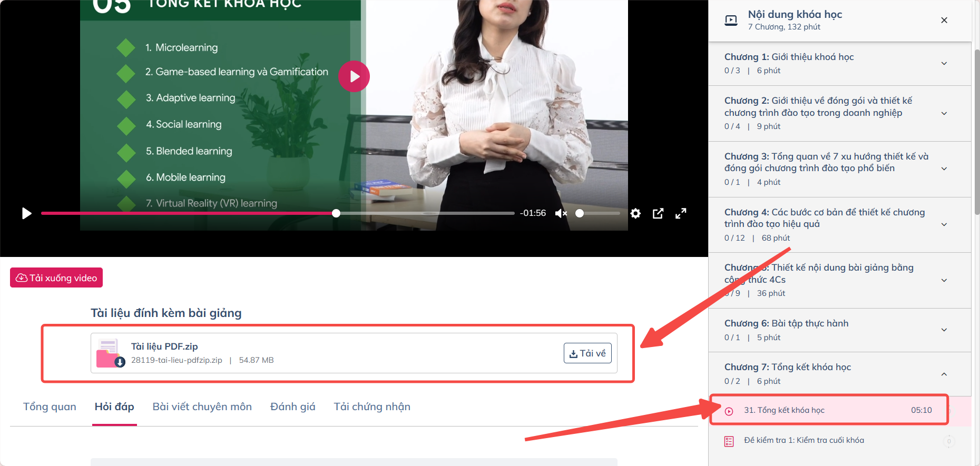Mute or unmute the video speaker icon
The width and height of the screenshot is (980, 466).
click(561, 213)
